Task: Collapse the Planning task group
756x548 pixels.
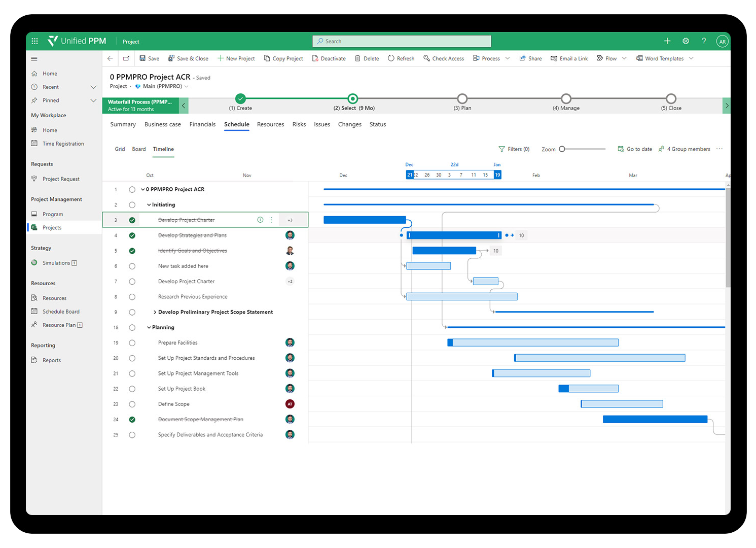Action: point(149,328)
